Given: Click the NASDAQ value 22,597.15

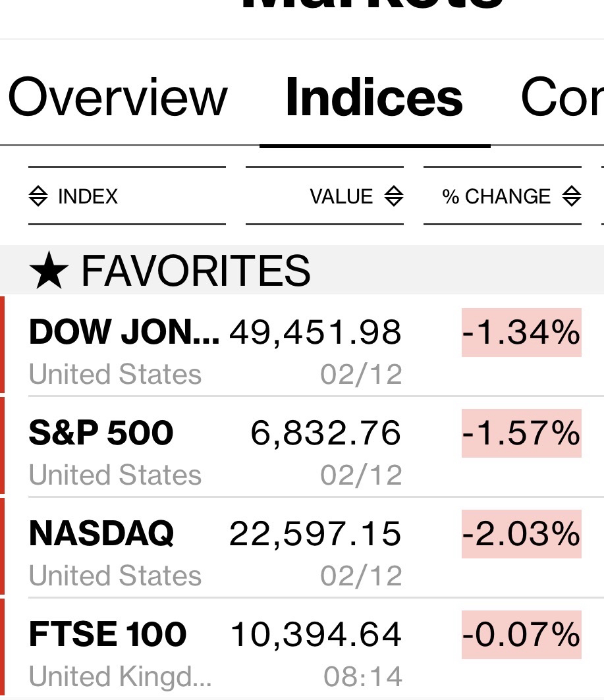Looking at the screenshot, I should tap(315, 533).
